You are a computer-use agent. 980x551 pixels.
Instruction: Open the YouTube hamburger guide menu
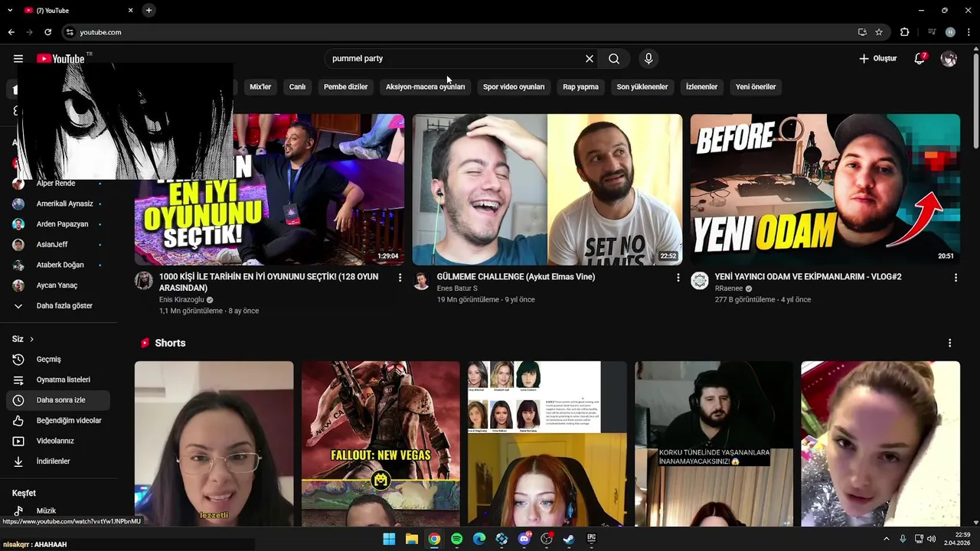(18, 59)
